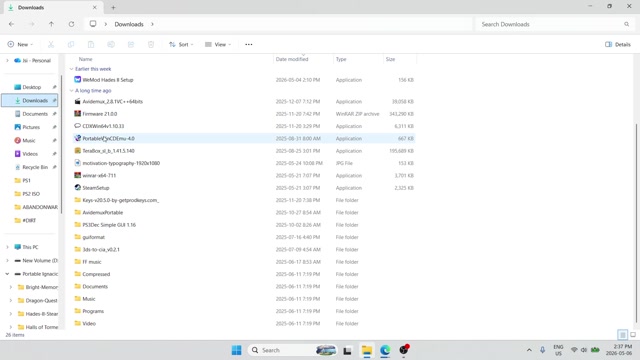Viewport: 640px width, 360px height.
Task: Click the Rename toolbar icon
Action: pyautogui.click(x=111, y=44)
